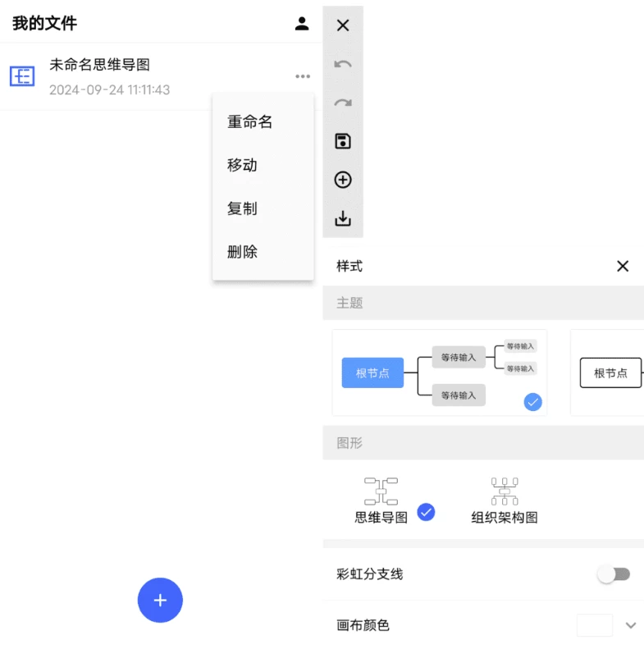Choose 移动 from context menu
This screenshot has height=649, width=644.
242,165
